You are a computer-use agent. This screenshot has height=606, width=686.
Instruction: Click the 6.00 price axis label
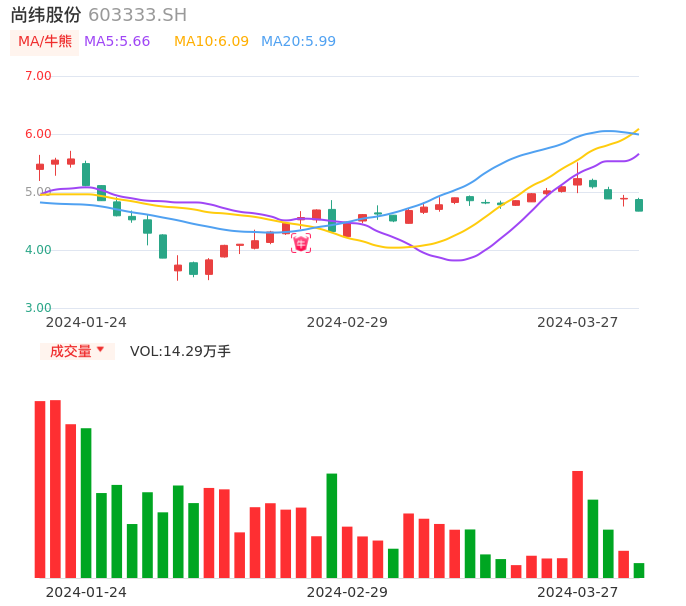(38, 134)
